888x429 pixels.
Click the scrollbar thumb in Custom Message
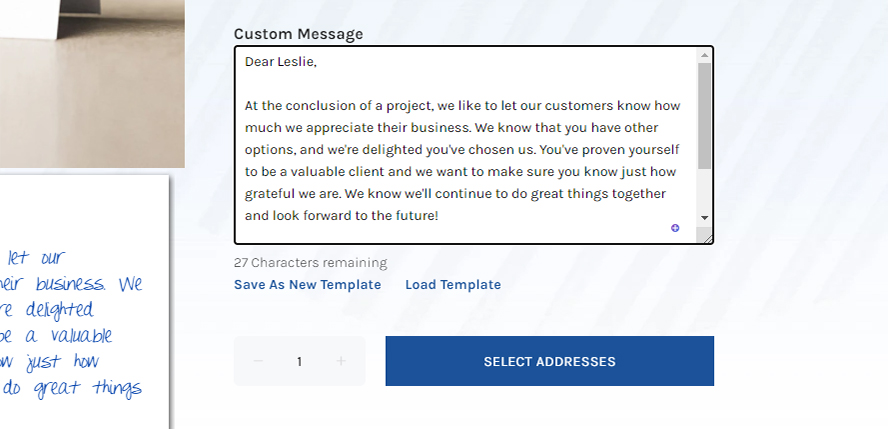pyautogui.click(x=704, y=116)
